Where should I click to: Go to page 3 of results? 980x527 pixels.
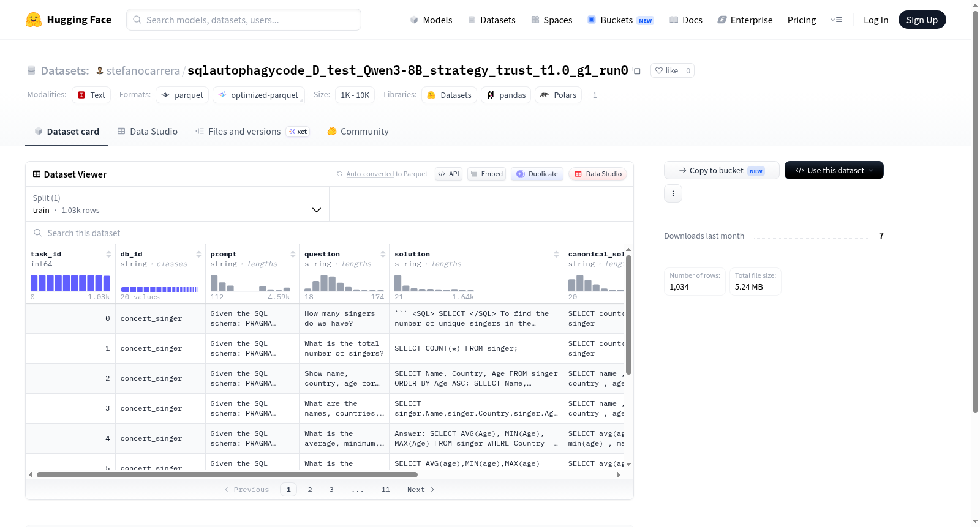pyautogui.click(x=331, y=490)
